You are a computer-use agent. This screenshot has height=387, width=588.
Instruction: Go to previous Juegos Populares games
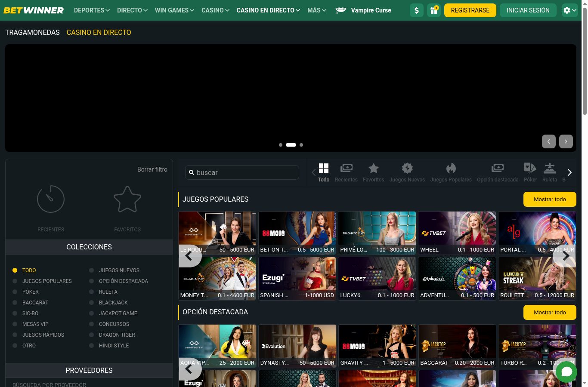pos(190,256)
